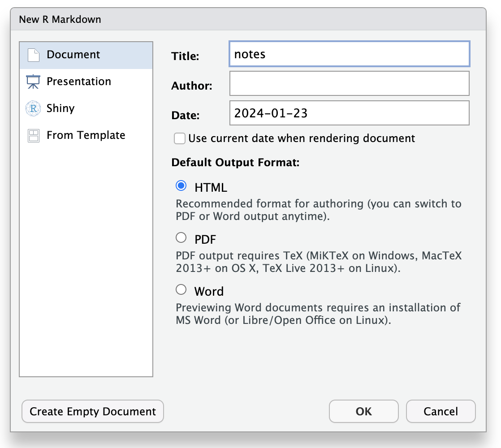
Task: Focus the empty Author text field
Action: (x=349, y=83)
